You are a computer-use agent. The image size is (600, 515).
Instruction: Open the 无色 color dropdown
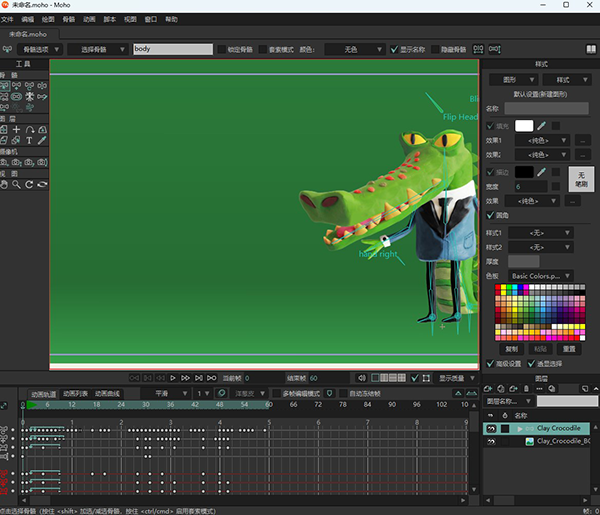click(354, 49)
